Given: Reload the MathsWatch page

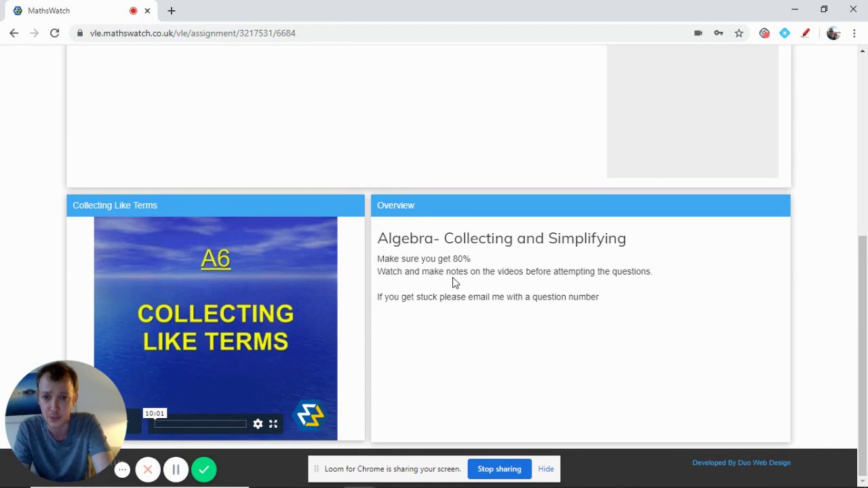Looking at the screenshot, I should (x=54, y=33).
